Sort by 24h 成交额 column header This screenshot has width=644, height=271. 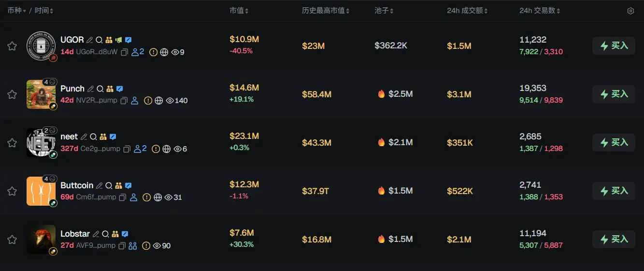(467, 11)
